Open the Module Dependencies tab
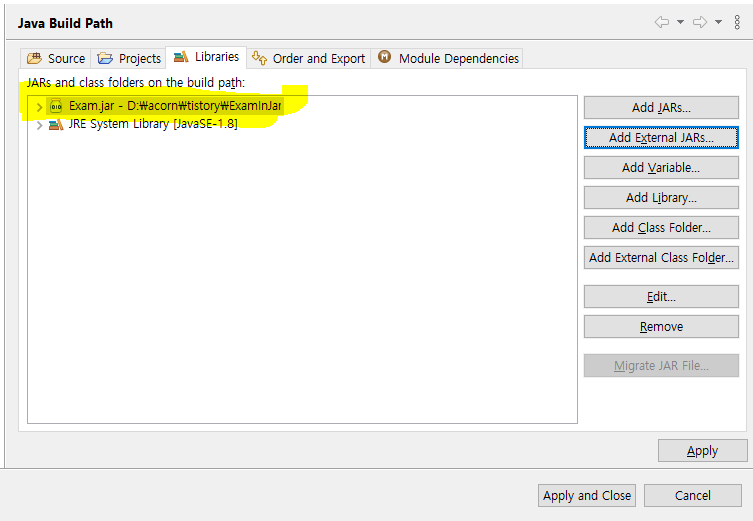The height and width of the screenshot is (521, 753). coord(448,58)
